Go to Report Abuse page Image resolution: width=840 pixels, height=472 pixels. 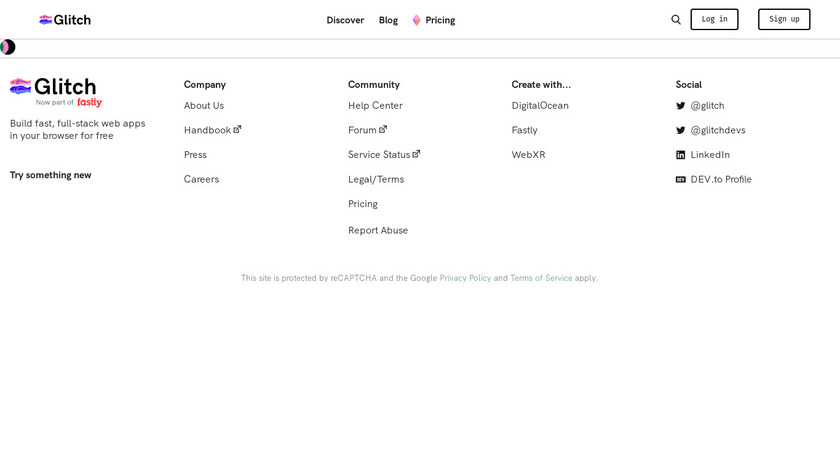[378, 230]
